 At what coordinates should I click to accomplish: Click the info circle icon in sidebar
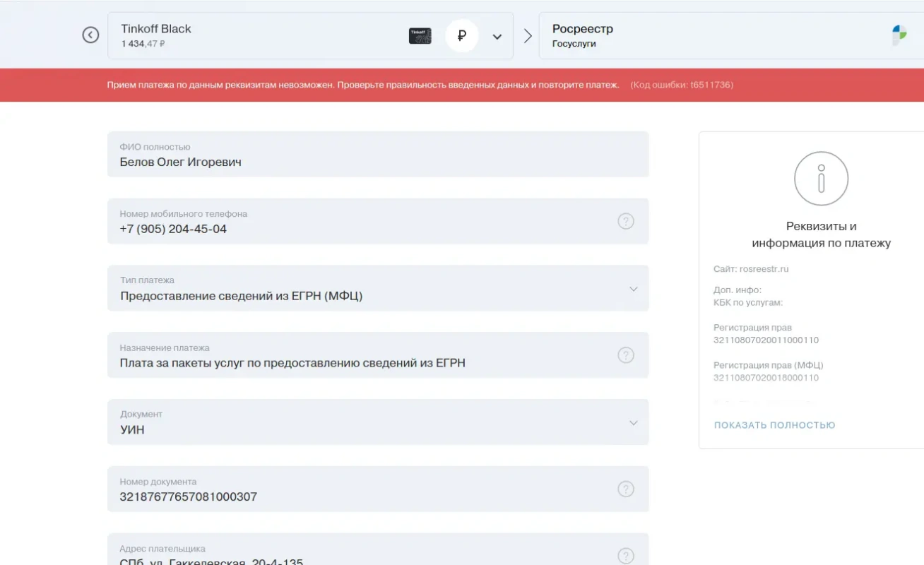click(821, 179)
